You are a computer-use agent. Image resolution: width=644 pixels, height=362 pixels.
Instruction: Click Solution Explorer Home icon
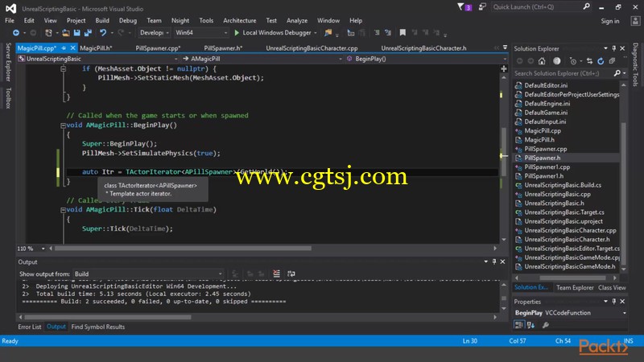tap(542, 61)
